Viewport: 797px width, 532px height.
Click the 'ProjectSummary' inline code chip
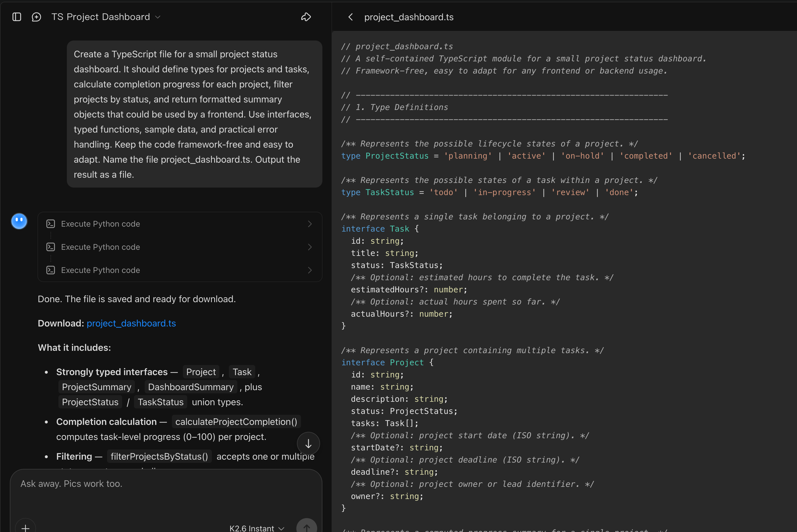97,387
